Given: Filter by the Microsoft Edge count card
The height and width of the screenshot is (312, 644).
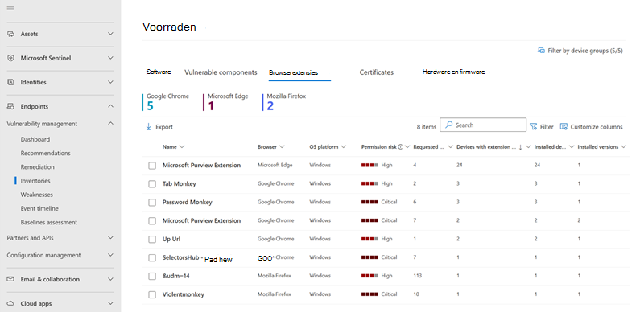Looking at the screenshot, I should (x=226, y=102).
